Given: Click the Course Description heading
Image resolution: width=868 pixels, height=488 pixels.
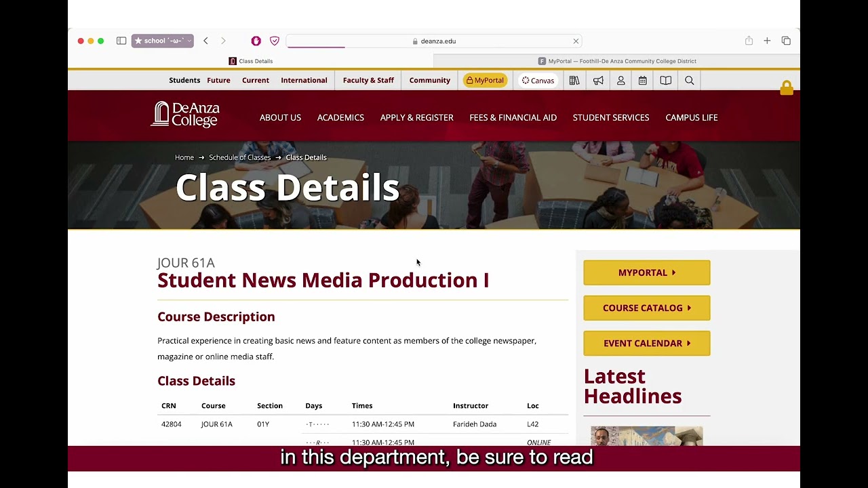Looking at the screenshot, I should point(216,317).
